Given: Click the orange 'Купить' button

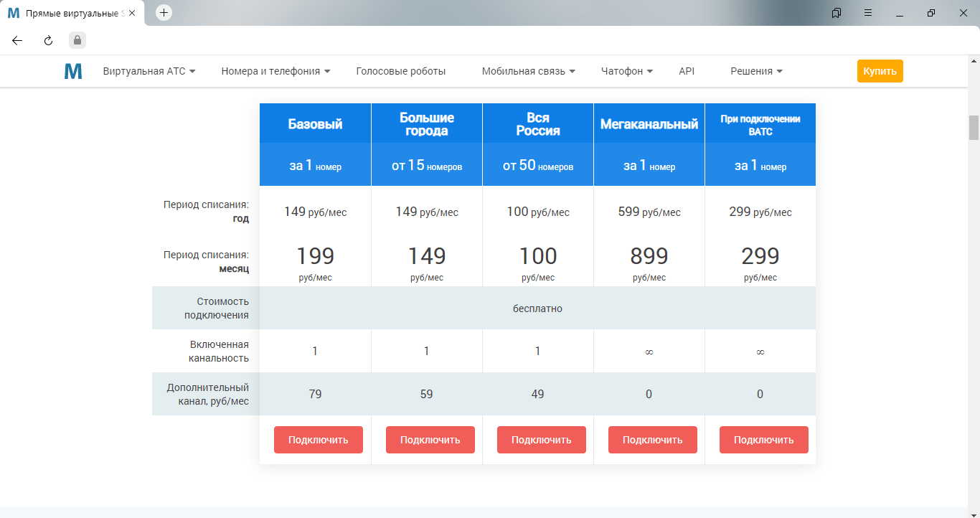Looking at the screenshot, I should coord(880,71).
